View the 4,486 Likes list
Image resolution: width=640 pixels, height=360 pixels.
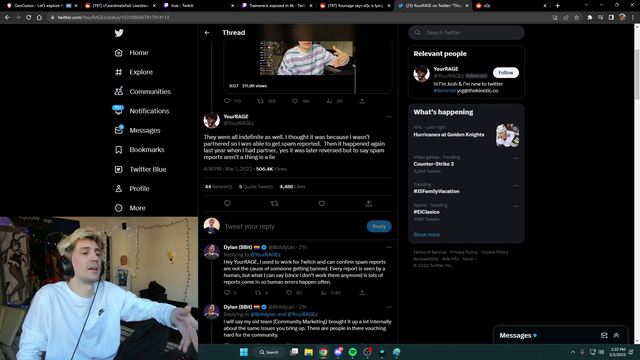pyautogui.click(x=292, y=187)
